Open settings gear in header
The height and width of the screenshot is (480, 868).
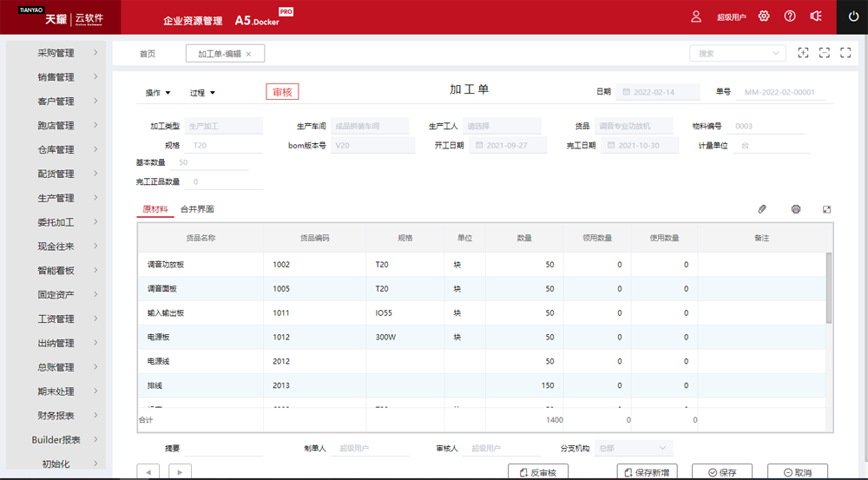764,16
